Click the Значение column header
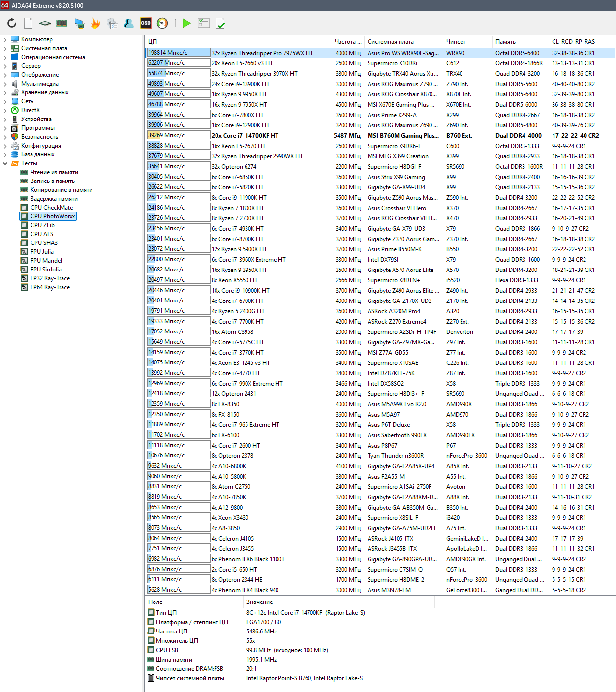Viewport: 616px width, 692px height. click(x=339, y=602)
